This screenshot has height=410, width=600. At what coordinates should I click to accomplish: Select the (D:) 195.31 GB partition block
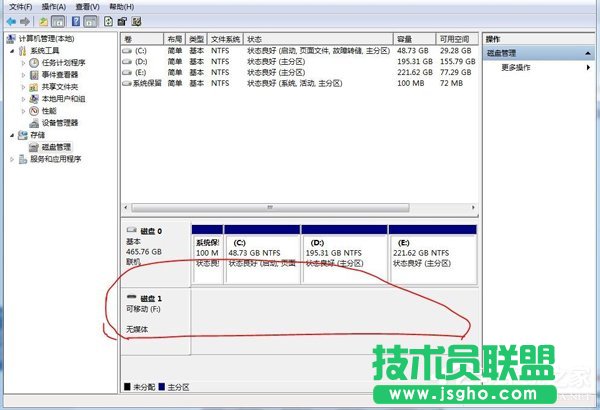point(344,252)
